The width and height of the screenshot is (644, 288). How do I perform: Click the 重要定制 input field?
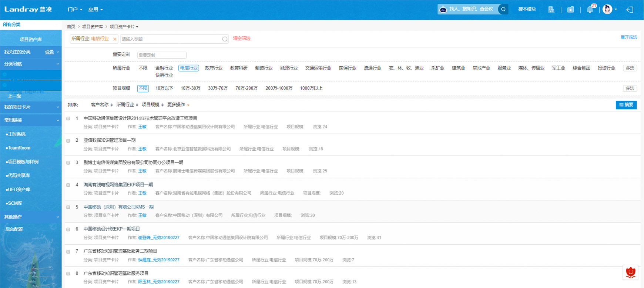[162, 55]
